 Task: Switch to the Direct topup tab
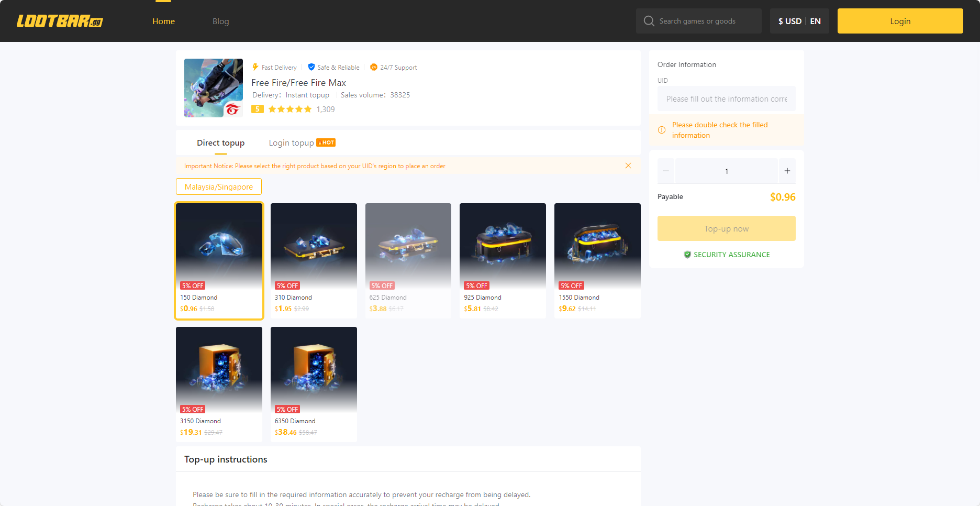pyautogui.click(x=220, y=143)
